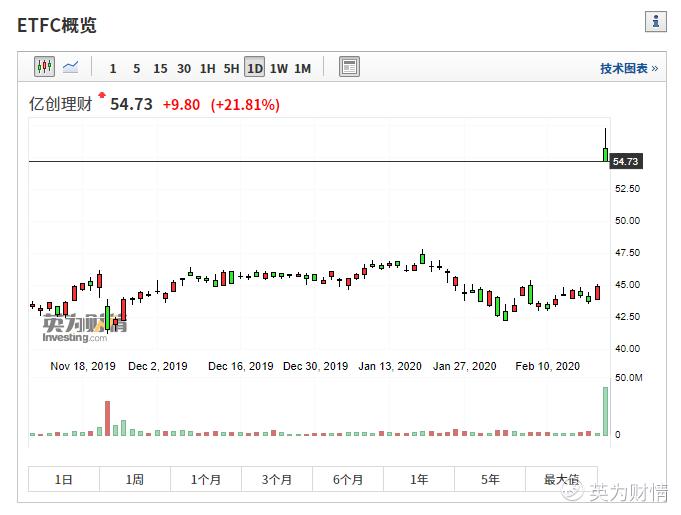The image size is (681, 515).
Task: Open the 技术图表 link
Action: pos(629,68)
